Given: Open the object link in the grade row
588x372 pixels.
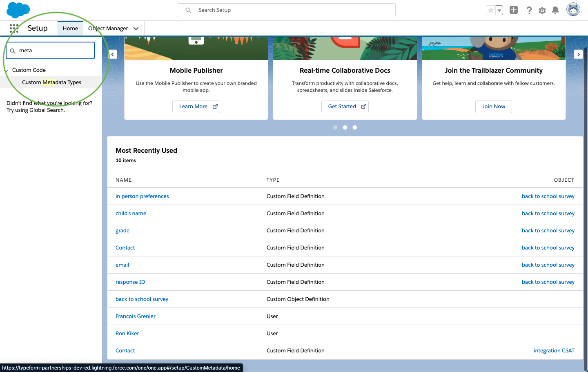Looking at the screenshot, I should [x=548, y=230].
